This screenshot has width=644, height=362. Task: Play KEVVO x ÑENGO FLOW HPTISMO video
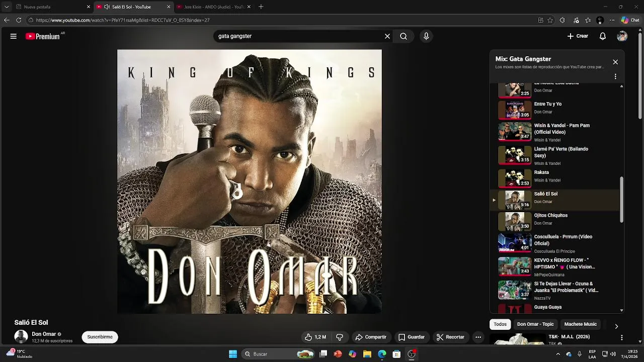point(555,267)
